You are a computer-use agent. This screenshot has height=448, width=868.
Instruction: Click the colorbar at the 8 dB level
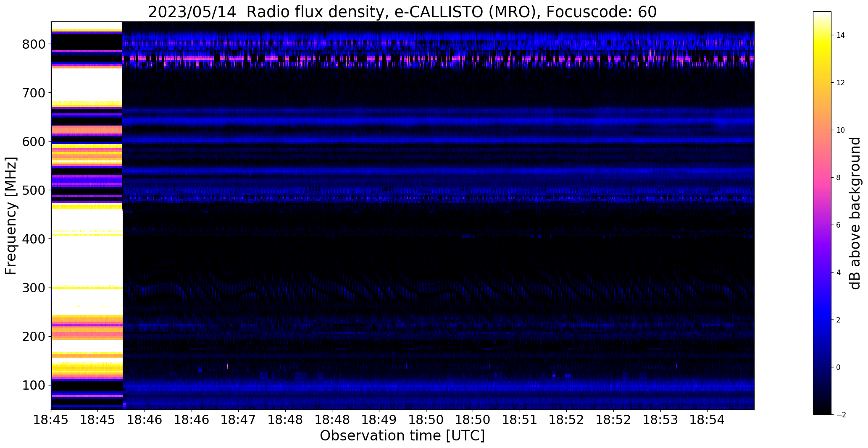tap(822, 178)
